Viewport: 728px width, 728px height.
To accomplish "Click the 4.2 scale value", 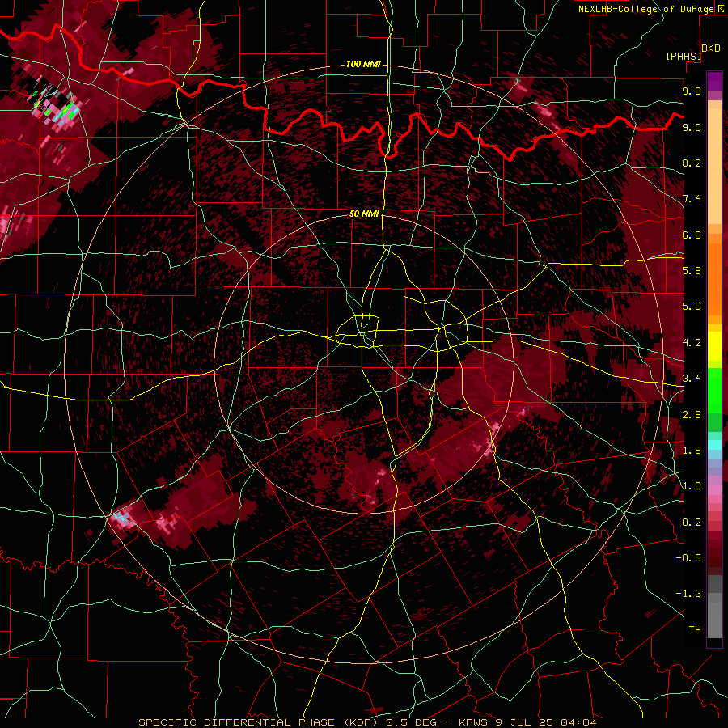I will [x=692, y=343].
